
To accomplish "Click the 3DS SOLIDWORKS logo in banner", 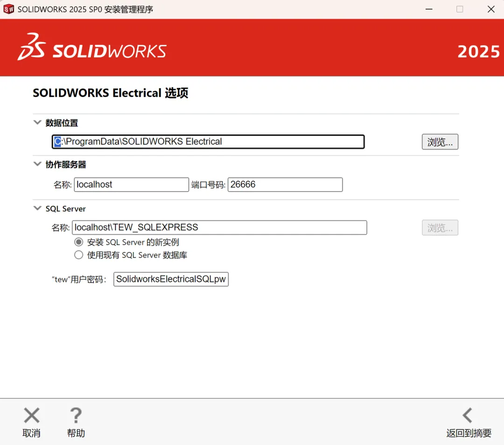I will tap(92, 47).
